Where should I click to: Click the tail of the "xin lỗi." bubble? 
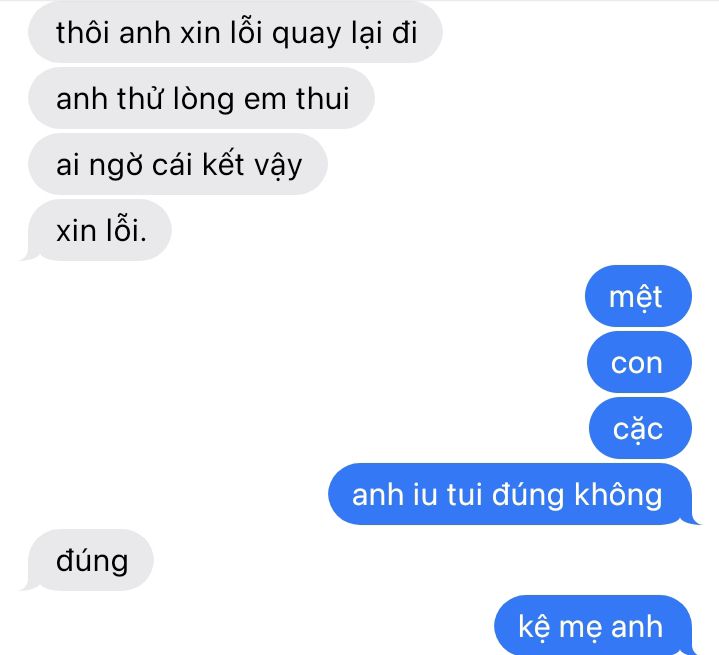pos(30,255)
